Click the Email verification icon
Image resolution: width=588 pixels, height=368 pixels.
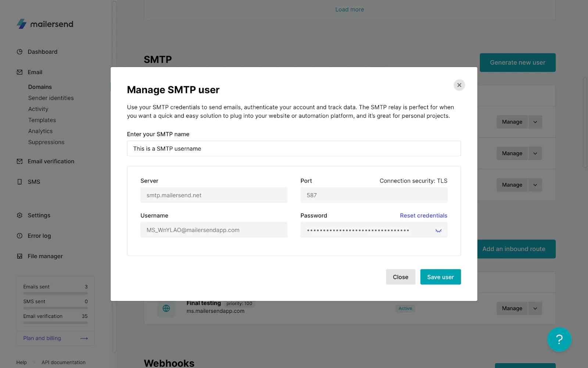coord(19,161)
